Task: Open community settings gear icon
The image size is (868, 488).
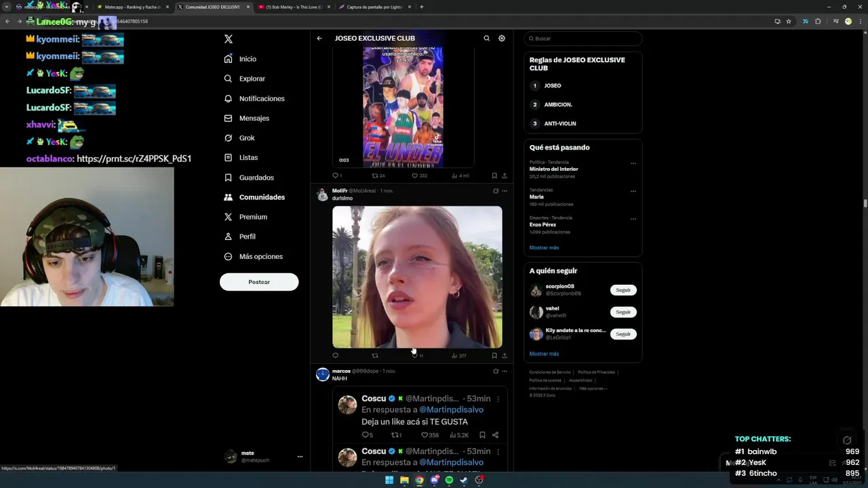Action: [x=502, y=39]
